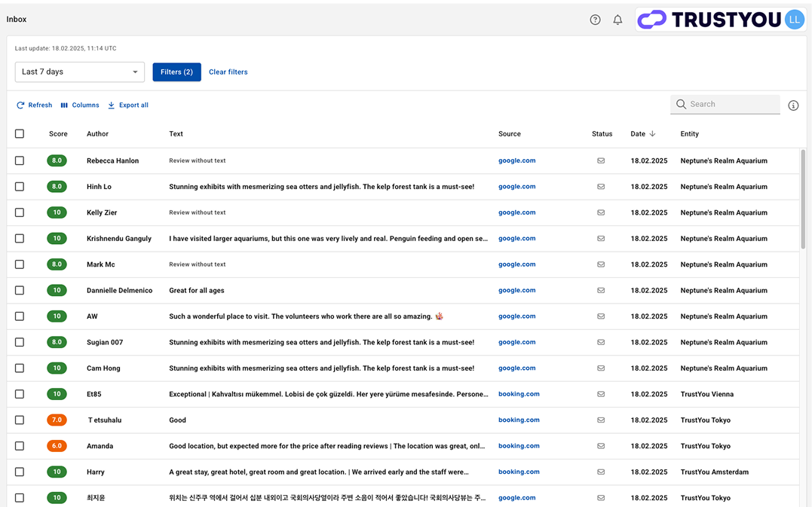Click the 7.0 score badge for T etsuhalu

point(57,420)
